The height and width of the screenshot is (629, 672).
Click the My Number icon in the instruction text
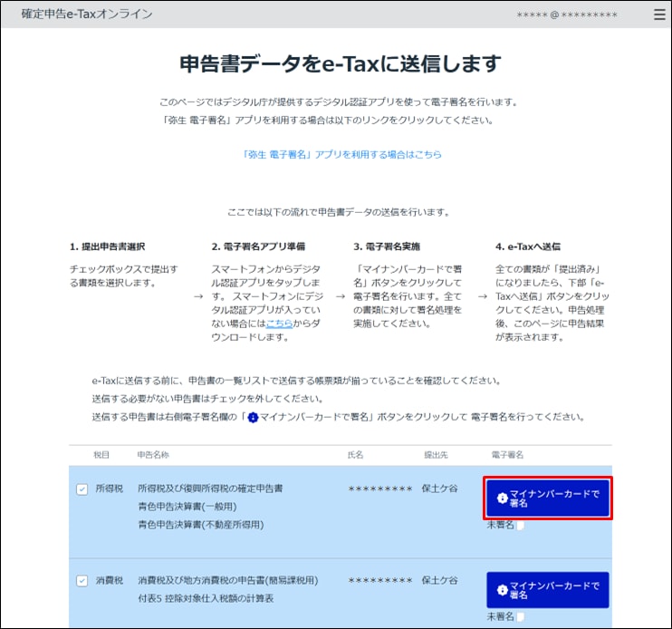pyautogui.click(x=253, y=418)
